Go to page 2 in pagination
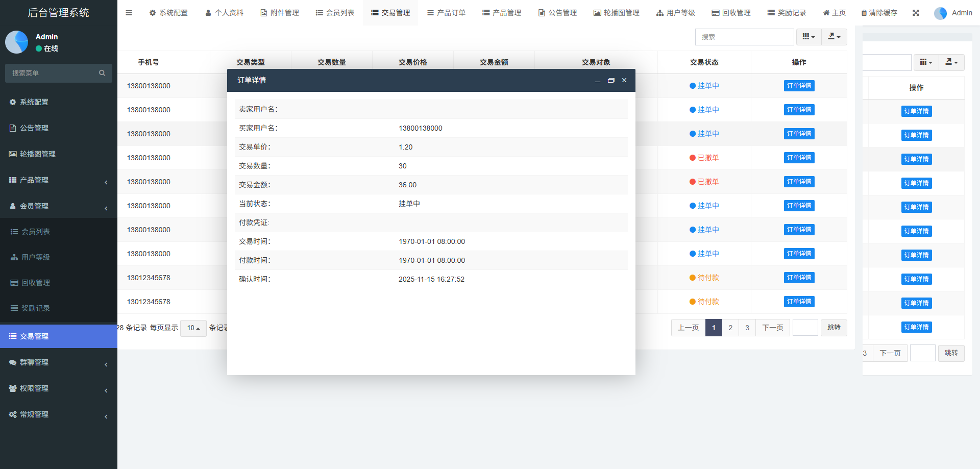Viewport: 980px width, 469px height. pyautogui.click(x=730, y=328)
